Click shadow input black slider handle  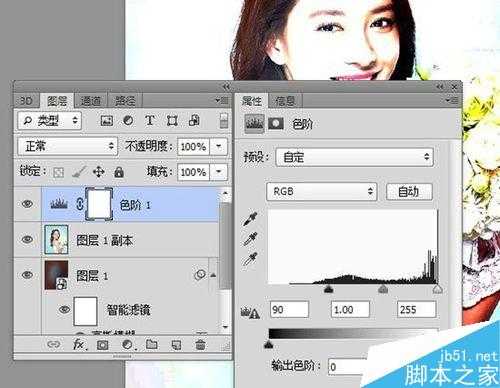pyautogui.click(x=329, y=289)
